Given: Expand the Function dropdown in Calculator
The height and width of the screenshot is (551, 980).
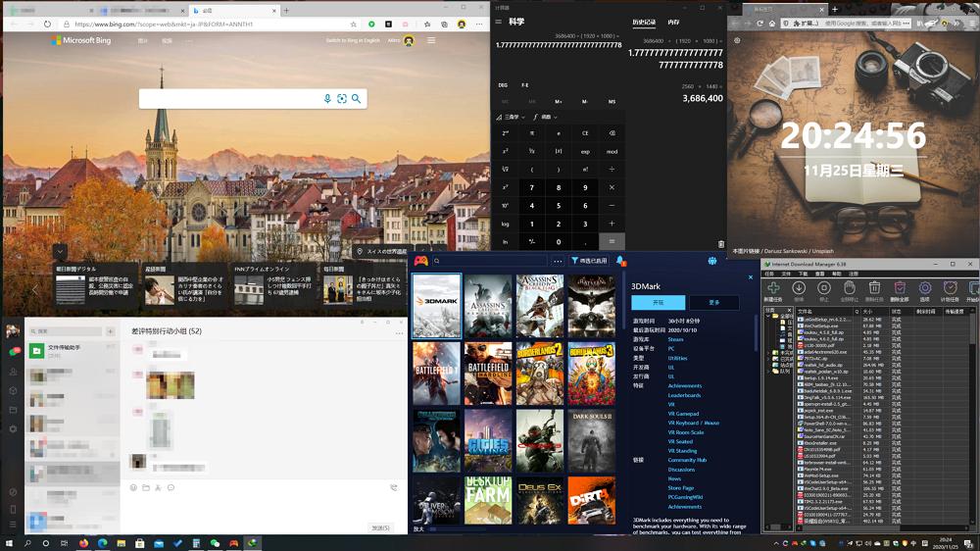Looking at the screenshot, I should point(546,117).
